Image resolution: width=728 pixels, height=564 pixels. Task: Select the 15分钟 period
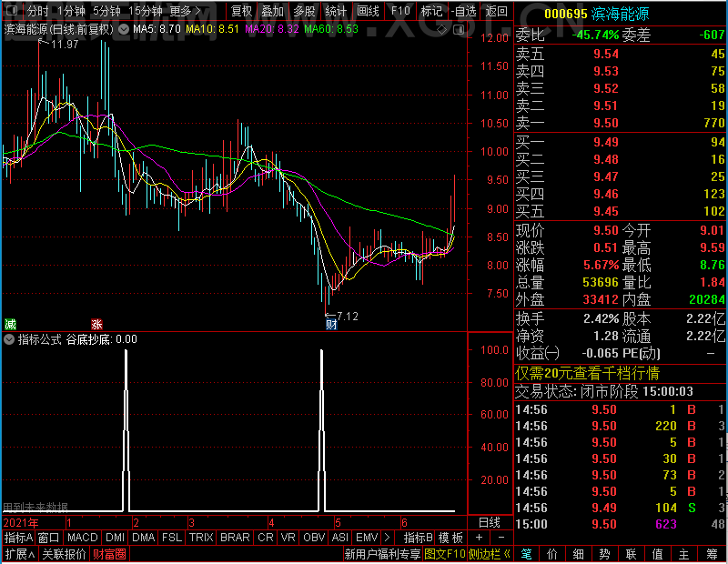point(146,10)
